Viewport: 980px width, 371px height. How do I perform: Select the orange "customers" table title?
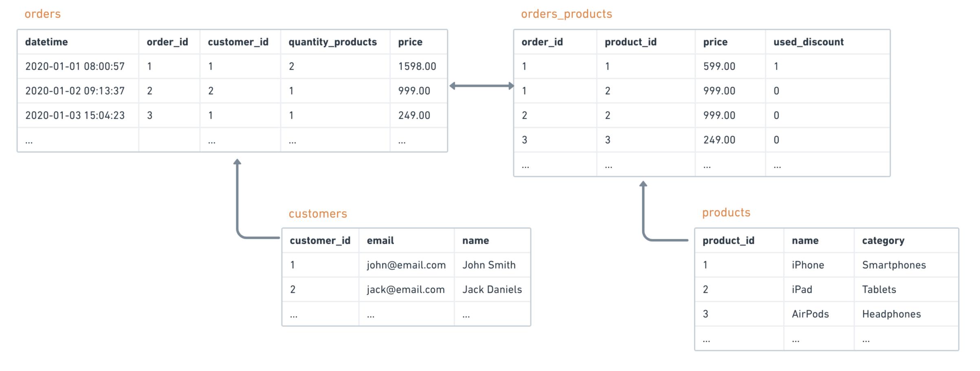(x=318, y=214)
